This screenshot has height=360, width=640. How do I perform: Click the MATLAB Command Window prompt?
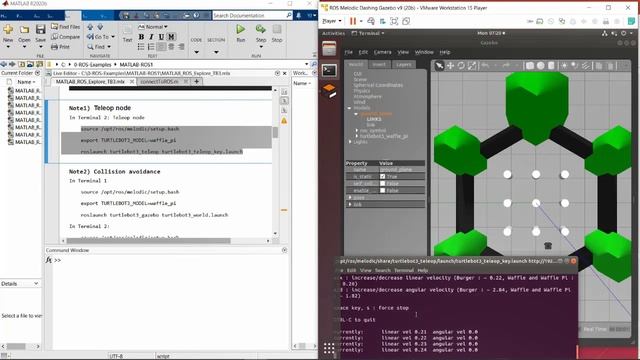coord(58,260)
